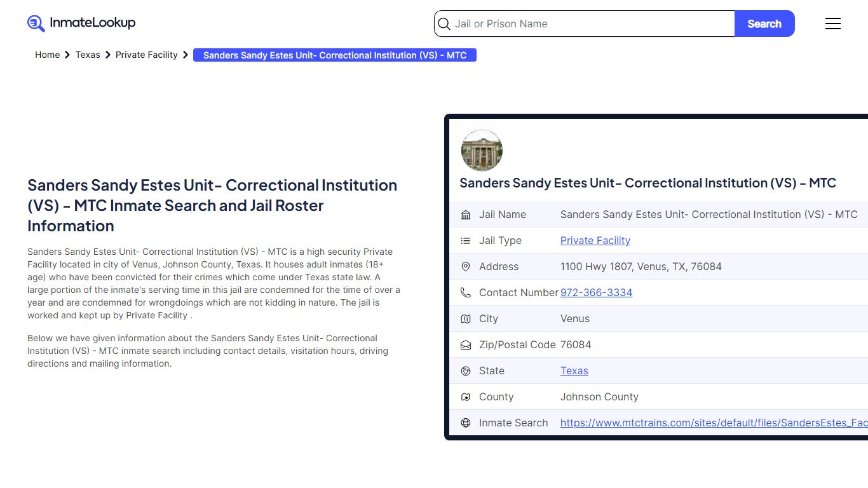Image resolution: width=868 pixels, height=488 pixels.
Task: Open the hamburger menu
Action: [x=832, y=24]
